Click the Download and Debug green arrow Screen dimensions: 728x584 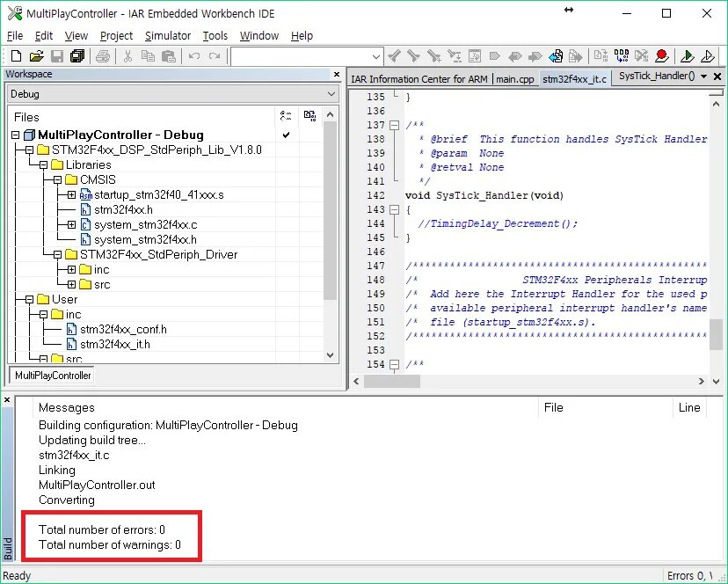pyautogui.click(x=688, y=56)
